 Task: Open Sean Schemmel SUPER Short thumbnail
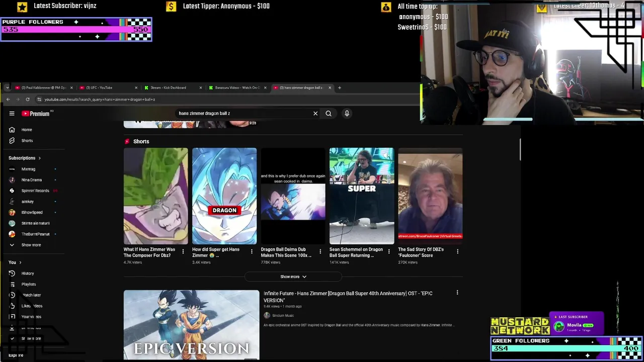tap(362, 196)
